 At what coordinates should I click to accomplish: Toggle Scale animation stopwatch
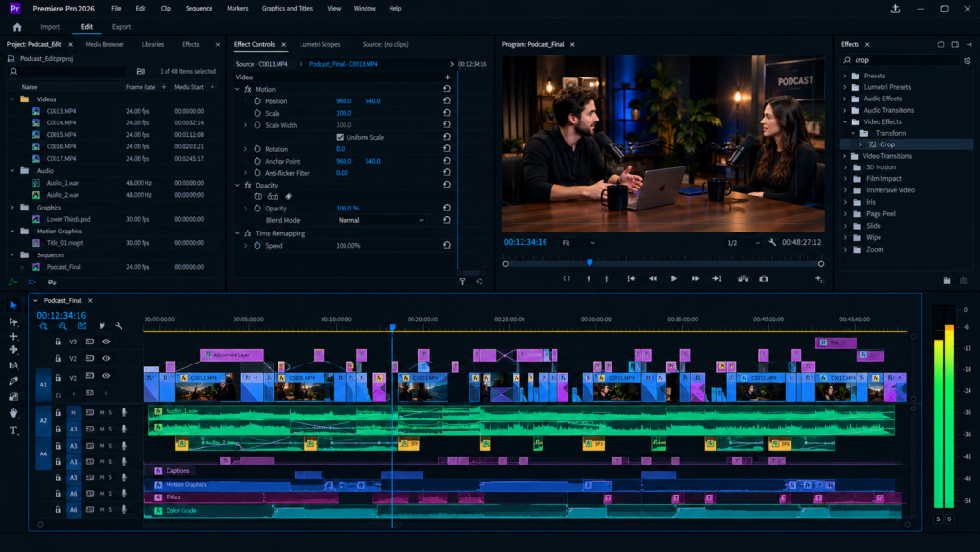pos(257,113)
